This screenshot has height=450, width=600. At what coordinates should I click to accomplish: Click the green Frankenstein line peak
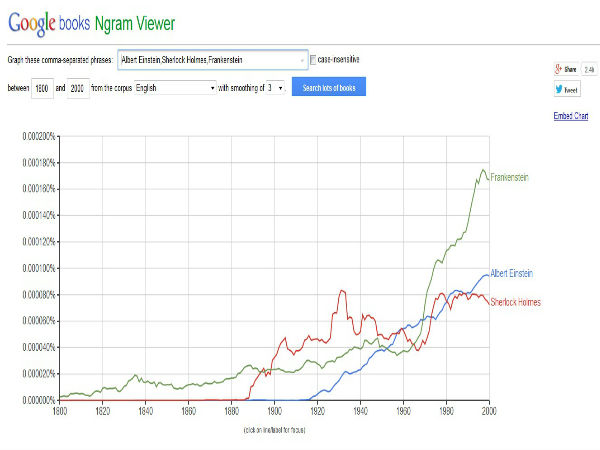(484, 170)
